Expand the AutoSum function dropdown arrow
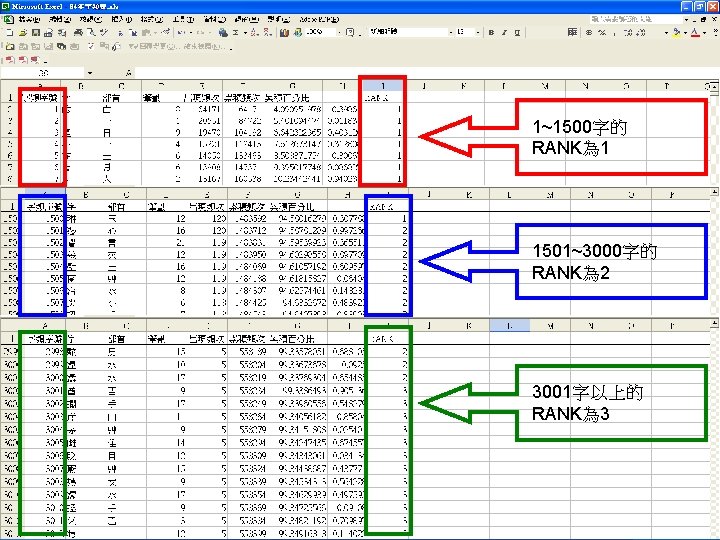 [245, 33]
